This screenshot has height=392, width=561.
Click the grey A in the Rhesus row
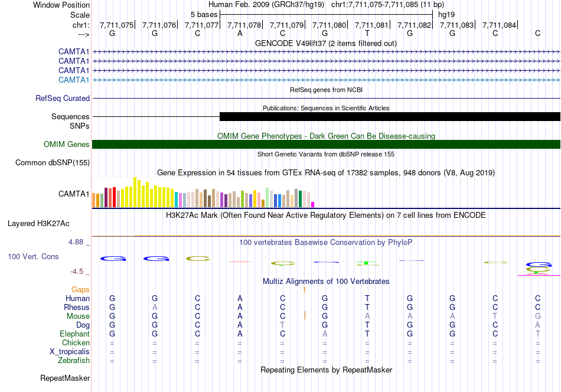(x=155, y=307)
